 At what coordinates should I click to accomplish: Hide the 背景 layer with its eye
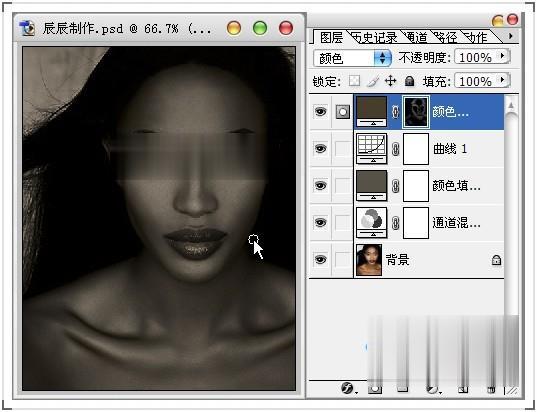pos(321,260)
